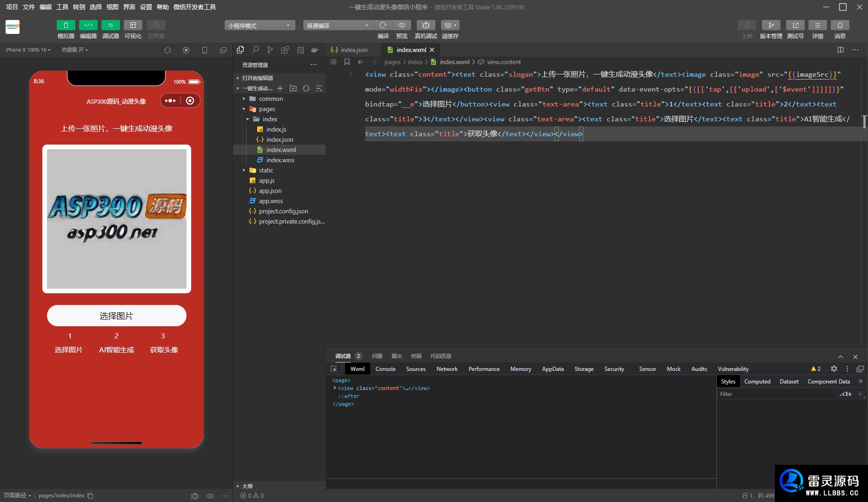Create new file in explorer

coord(280,88)
